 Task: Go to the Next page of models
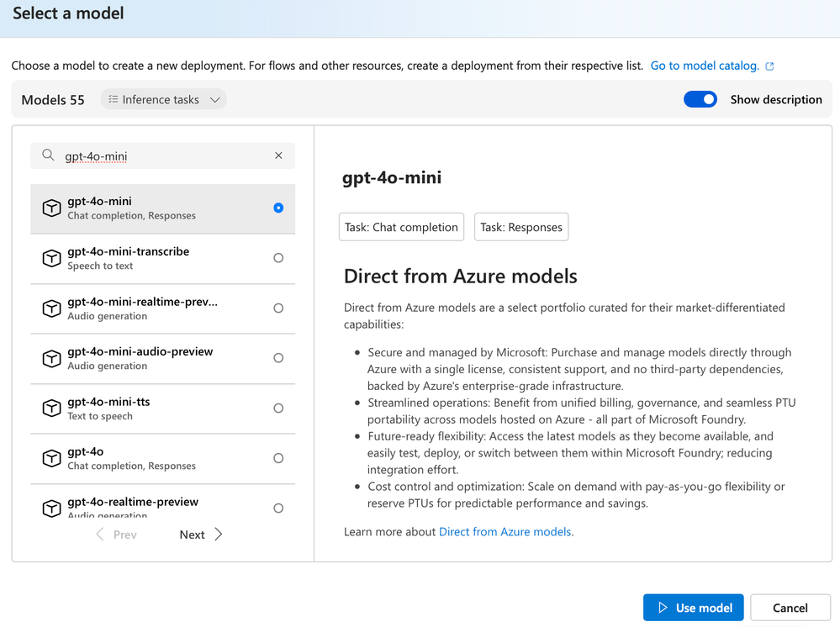coord(200,535)
